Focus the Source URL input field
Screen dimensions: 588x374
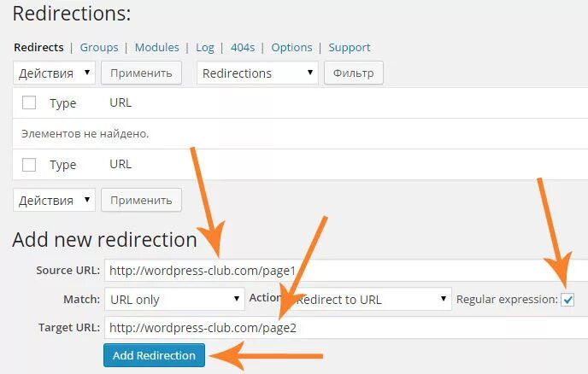pos(342,272)
